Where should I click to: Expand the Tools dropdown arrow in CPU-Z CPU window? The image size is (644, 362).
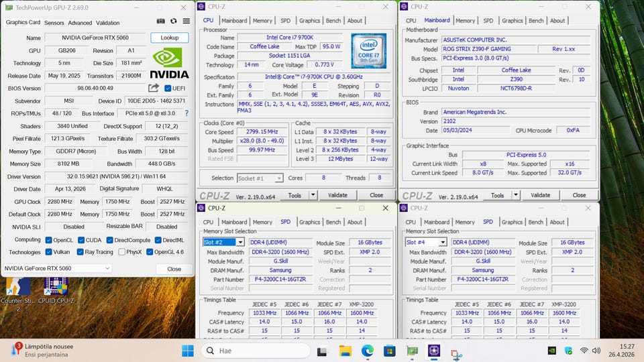pos(313,195)
